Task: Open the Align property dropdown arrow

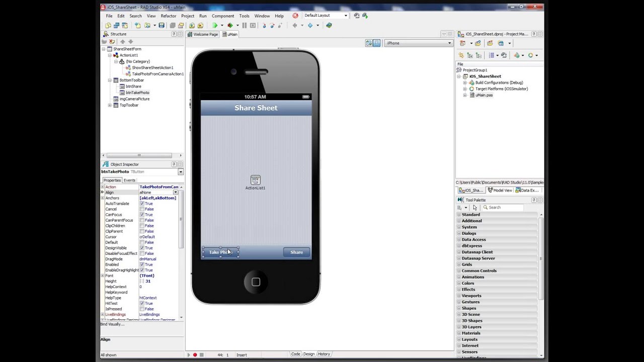Action: coord(176,193)
